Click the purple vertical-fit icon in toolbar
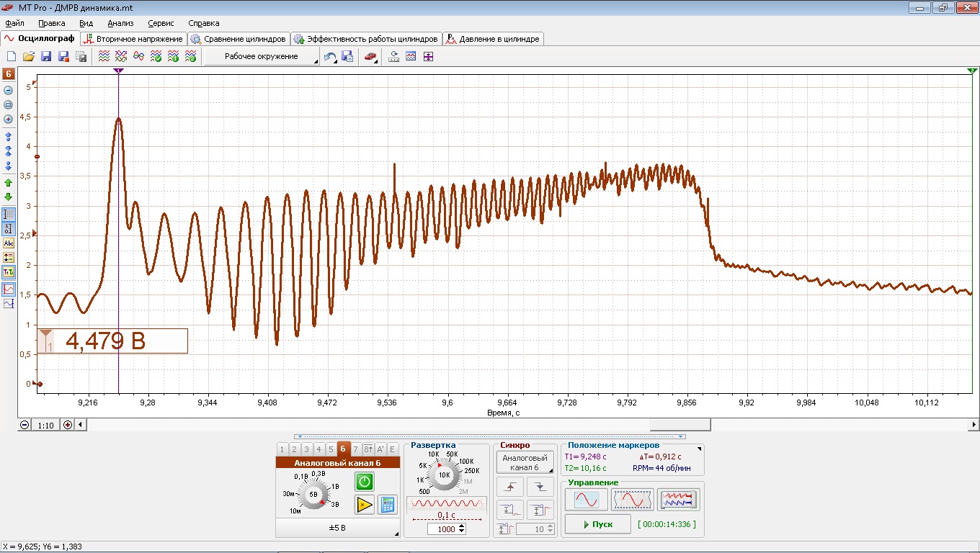The width and height of the screenshot is (980, 553). (428, 56)
